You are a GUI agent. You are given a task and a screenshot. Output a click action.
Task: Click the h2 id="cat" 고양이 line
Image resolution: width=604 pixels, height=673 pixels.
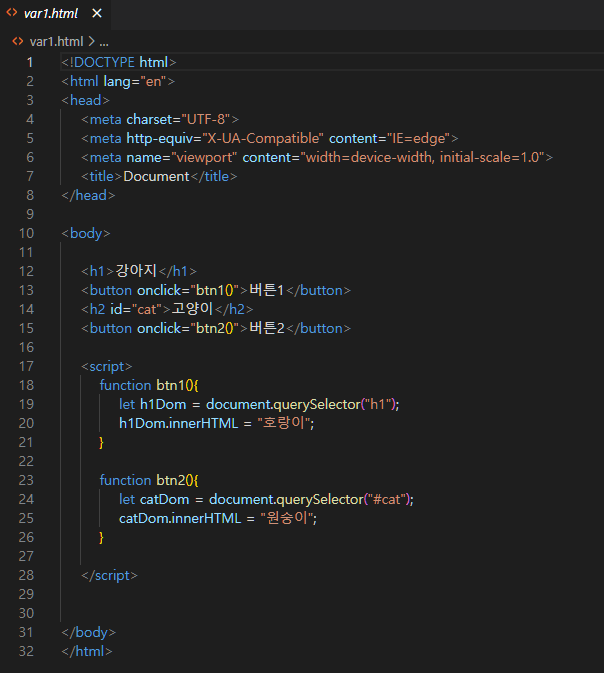[167, 309]
